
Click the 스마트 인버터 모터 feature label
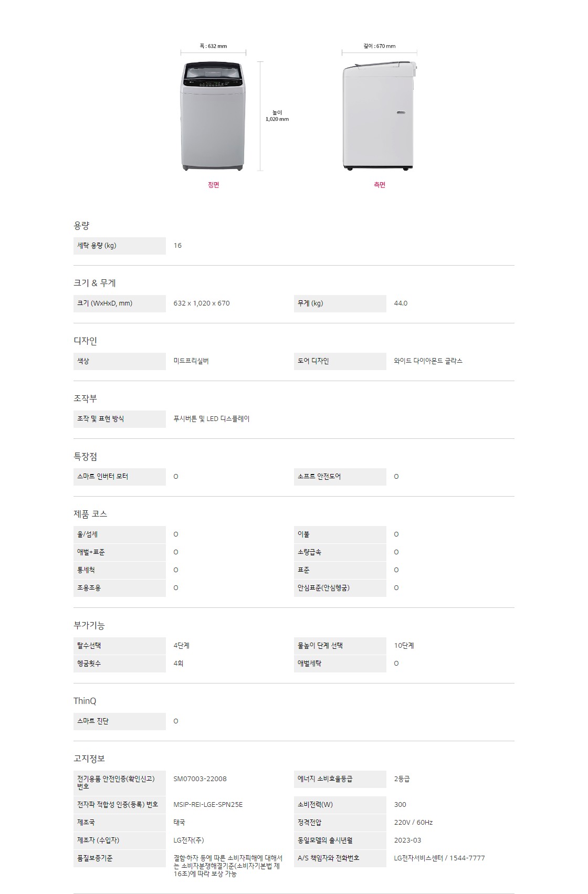pyautogui.click(x=103, y=477)
